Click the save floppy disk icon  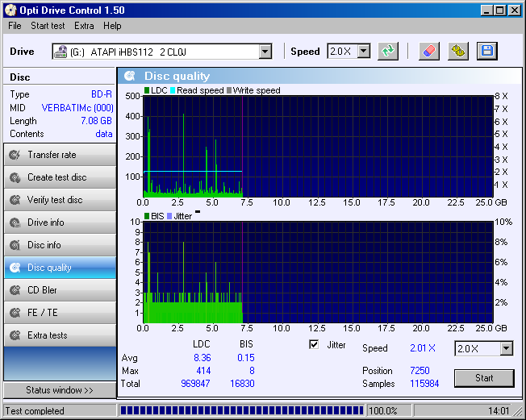(x=487, y=52)
